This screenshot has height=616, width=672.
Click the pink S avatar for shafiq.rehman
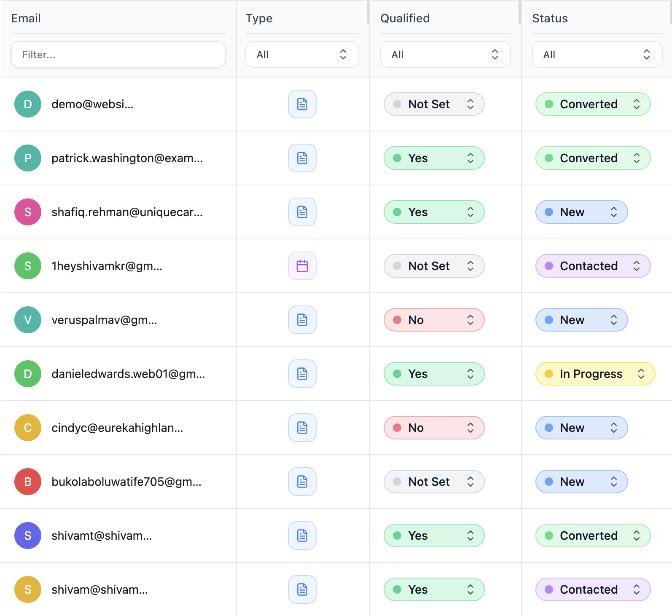[x=28, y=212]
